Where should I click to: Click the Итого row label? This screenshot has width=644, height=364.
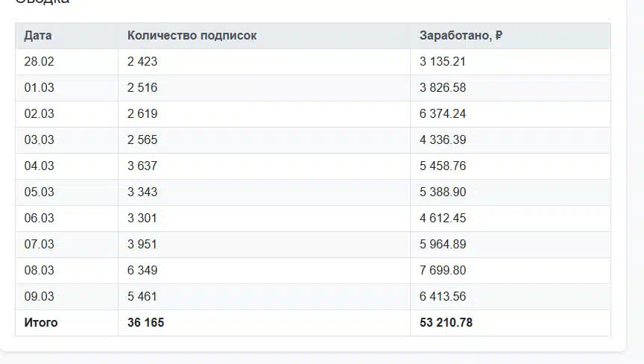click(x=40, y=323)
